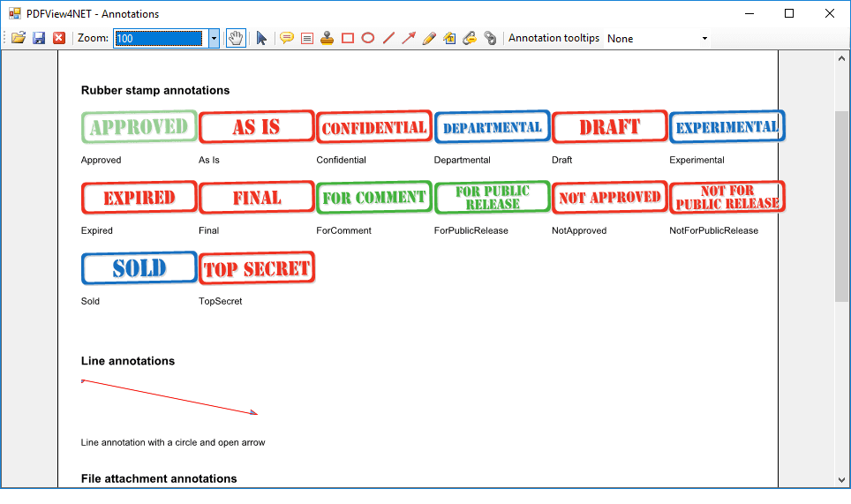Click the EXPIRED stamp
Screen dimensions: 851x504
[x=139, y=198]
